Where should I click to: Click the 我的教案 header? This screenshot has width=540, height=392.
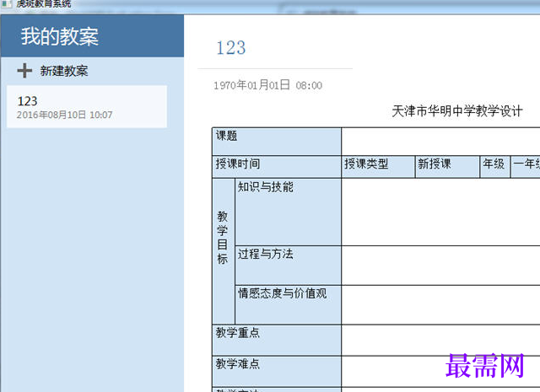tap(60, 36)
